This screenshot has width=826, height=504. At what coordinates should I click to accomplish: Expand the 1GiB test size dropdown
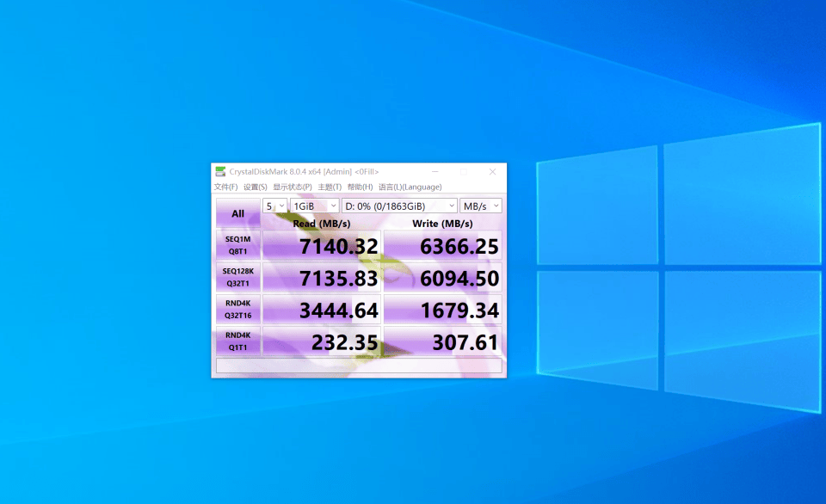click(314, 206)
